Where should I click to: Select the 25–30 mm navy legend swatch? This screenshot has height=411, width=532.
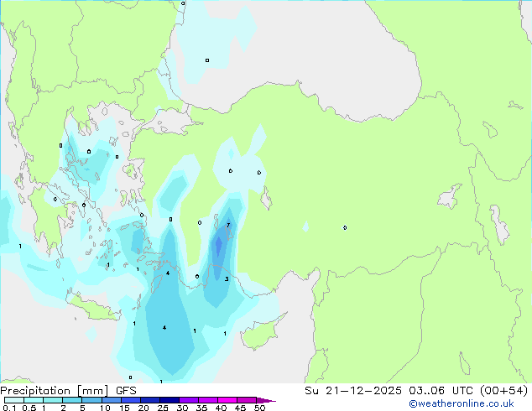[169, 400]
